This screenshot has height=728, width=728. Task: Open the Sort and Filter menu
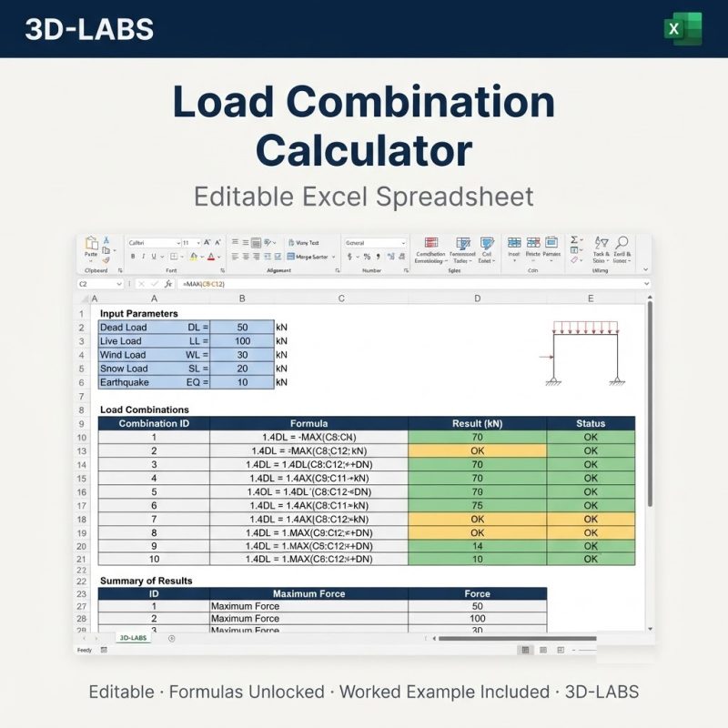point(602,249)
